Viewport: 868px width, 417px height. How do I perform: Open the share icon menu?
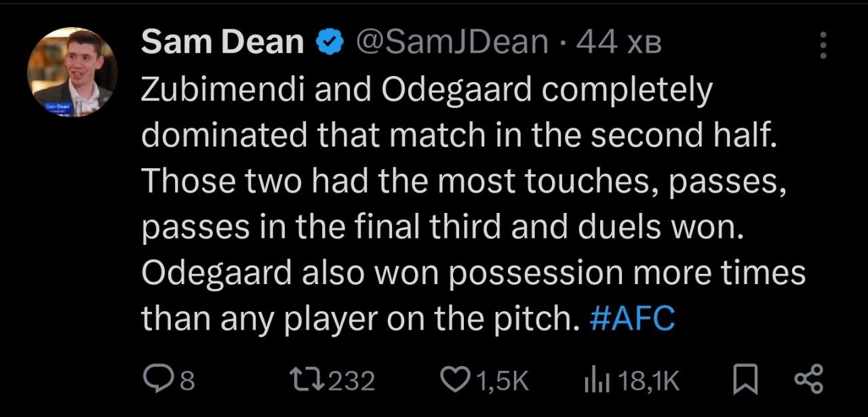pos(810,380)
